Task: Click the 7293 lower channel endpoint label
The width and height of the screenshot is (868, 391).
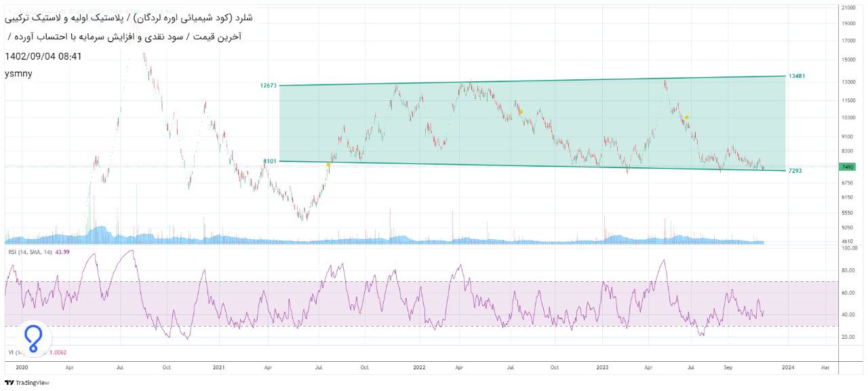Action: coord(795,171)
